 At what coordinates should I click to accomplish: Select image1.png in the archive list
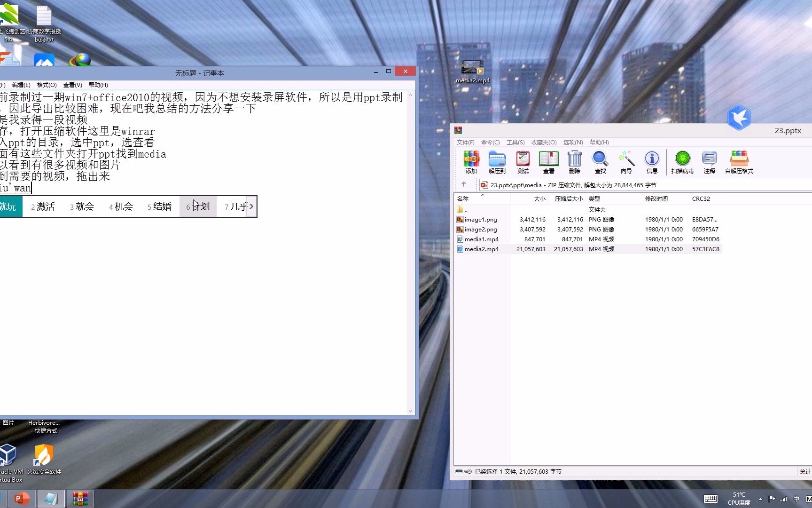click(588, 220)
